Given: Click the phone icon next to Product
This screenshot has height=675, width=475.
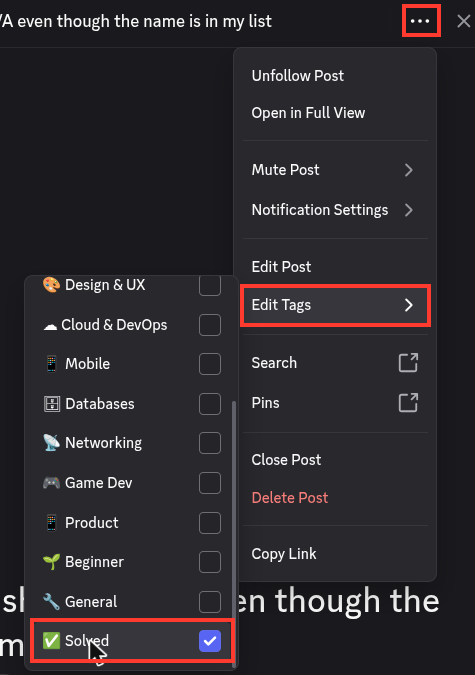Looking at the screenshot, I should tap(51, 523).
